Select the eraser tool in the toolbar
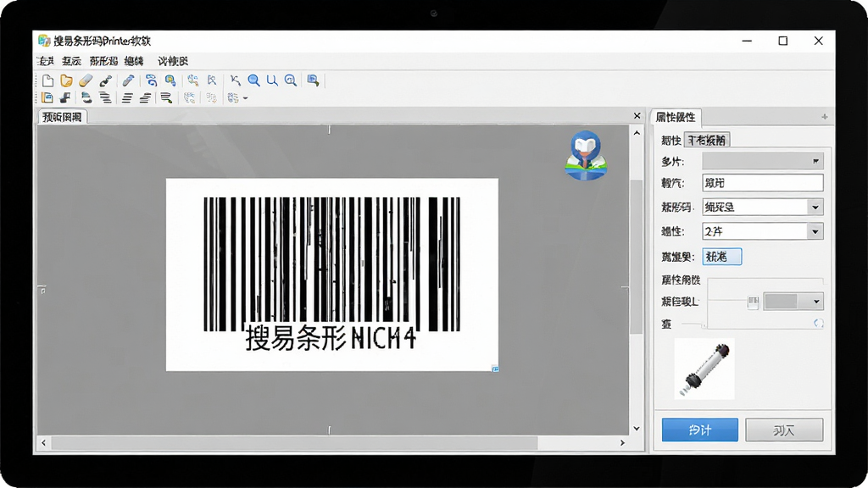This screenshot has width=868, height=488. pyautogui.click(x=86, y=80)
